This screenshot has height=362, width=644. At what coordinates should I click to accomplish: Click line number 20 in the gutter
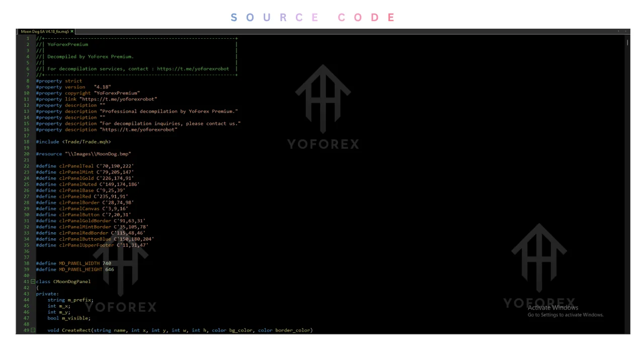point(26,154)
